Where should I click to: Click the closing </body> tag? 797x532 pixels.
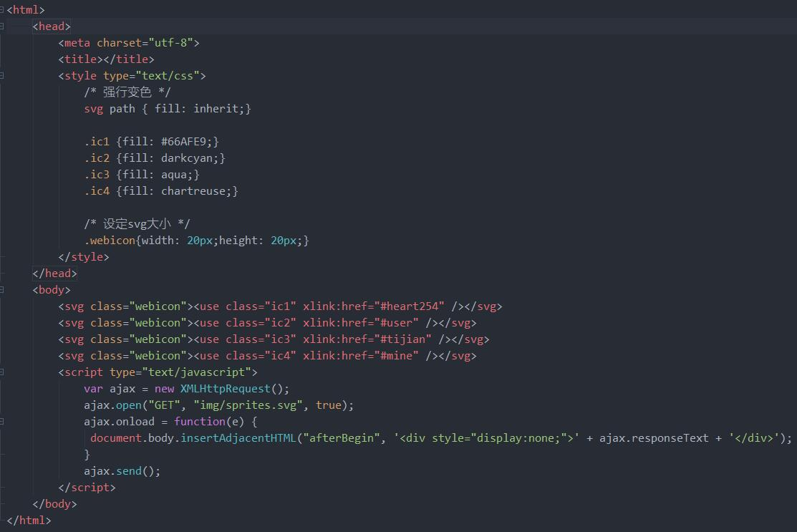point(54,504)
